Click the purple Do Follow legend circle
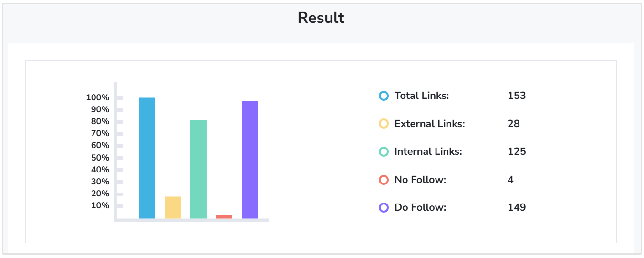 pyautogui.click(x=384, y=208)
